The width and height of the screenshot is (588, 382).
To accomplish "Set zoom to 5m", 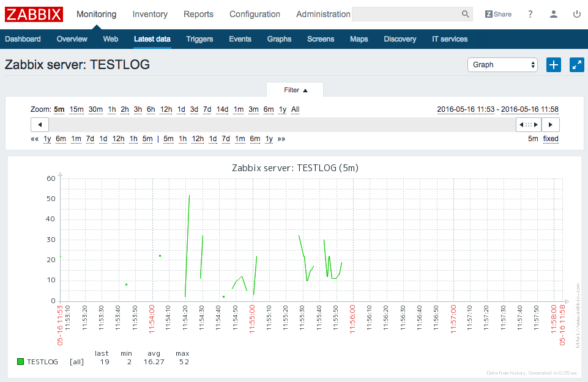I will click(x=59, y=109).
